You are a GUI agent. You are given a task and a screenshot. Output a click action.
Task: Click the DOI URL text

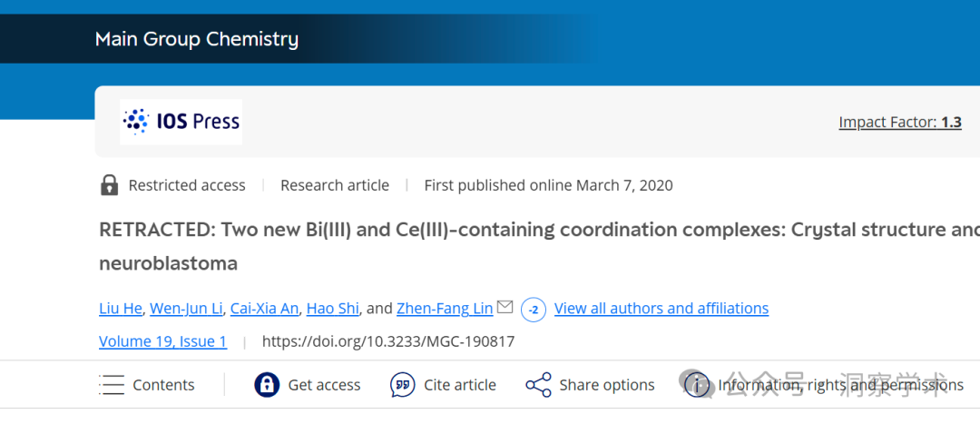(x=388, y=341)
